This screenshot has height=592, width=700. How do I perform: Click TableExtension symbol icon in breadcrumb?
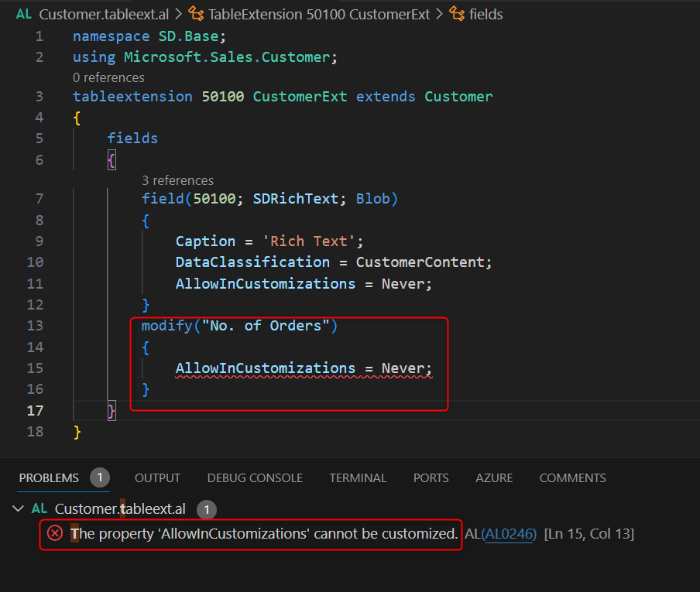(197, 14)
